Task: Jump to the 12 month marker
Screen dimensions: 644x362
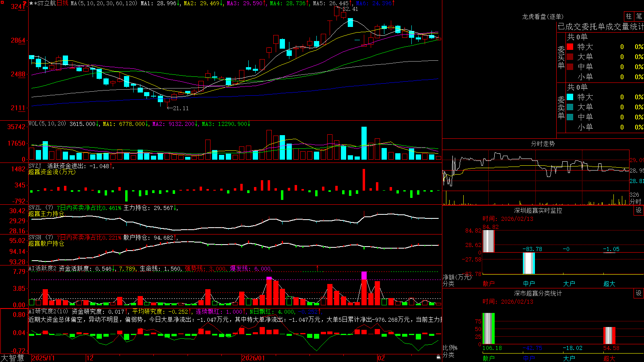Action: coord(90,358)
